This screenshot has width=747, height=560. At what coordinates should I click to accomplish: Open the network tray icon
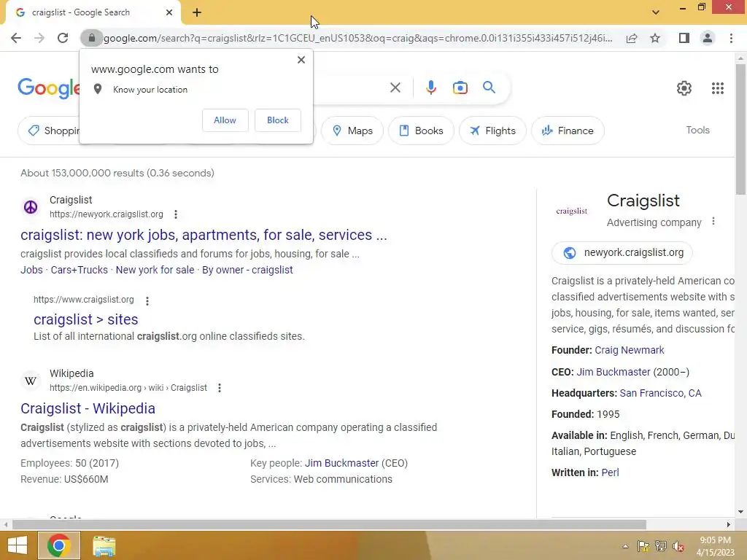tap(661, 546)
